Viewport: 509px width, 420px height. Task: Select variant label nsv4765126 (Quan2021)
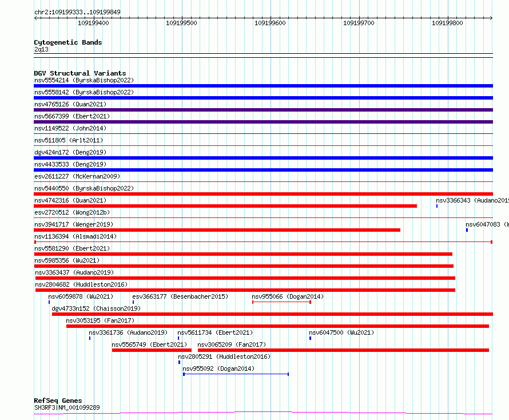[70, 104]
